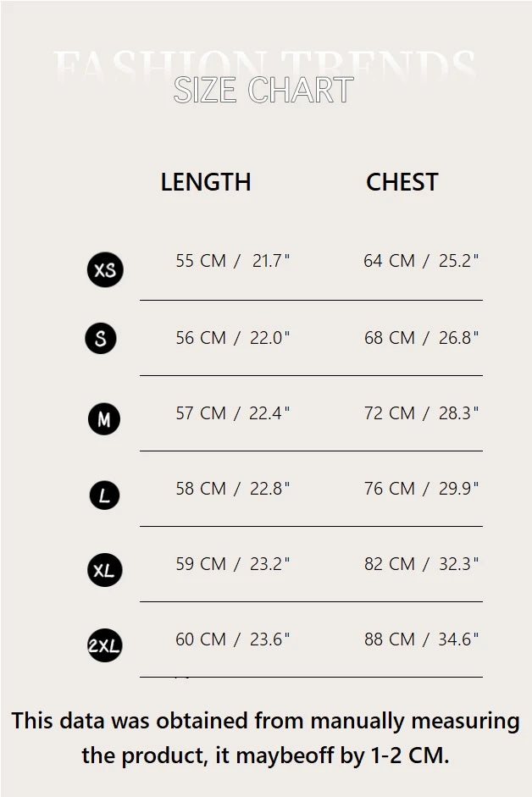Select the XL size badge icon
The width and height of the screenshot is (532, 797).
pyautogui.click(x=104, y=570)
